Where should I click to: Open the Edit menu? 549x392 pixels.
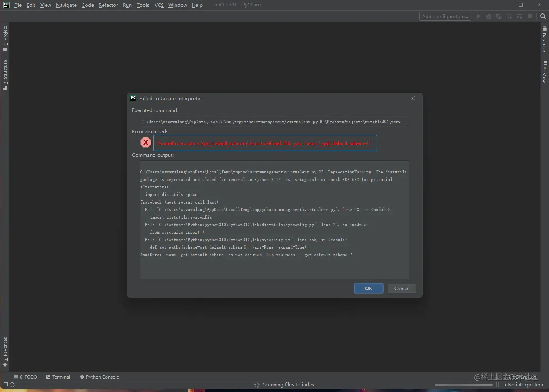31,5
